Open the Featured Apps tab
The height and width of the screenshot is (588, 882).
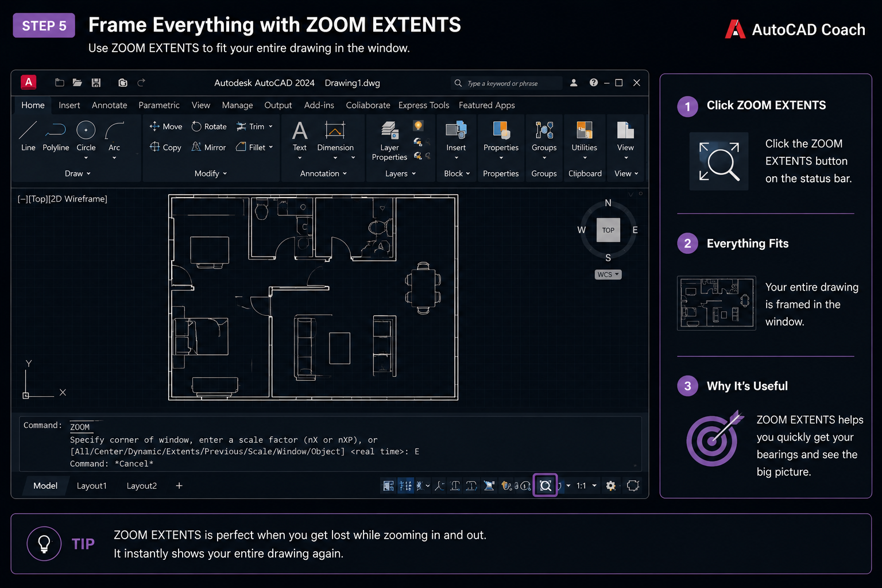click(487, 105)
